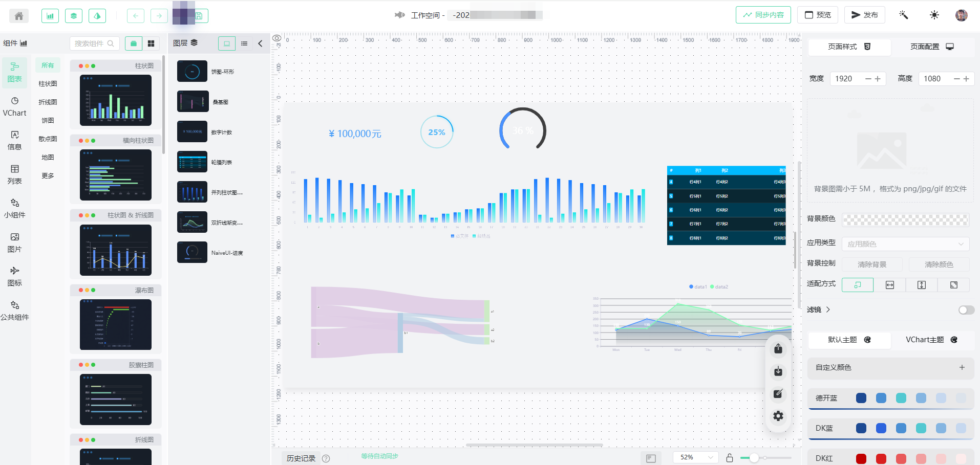Open the VChart component category

coord(15,107)
